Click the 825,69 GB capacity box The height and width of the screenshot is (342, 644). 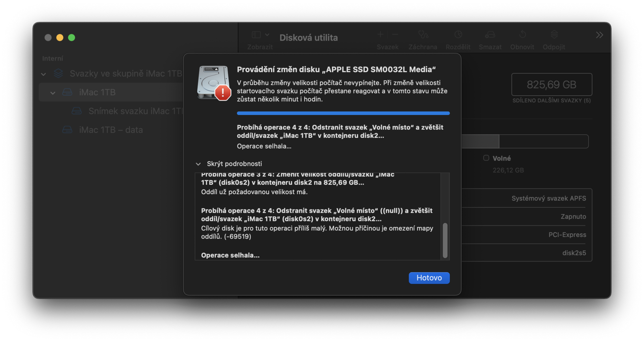[x=552, y=84]
